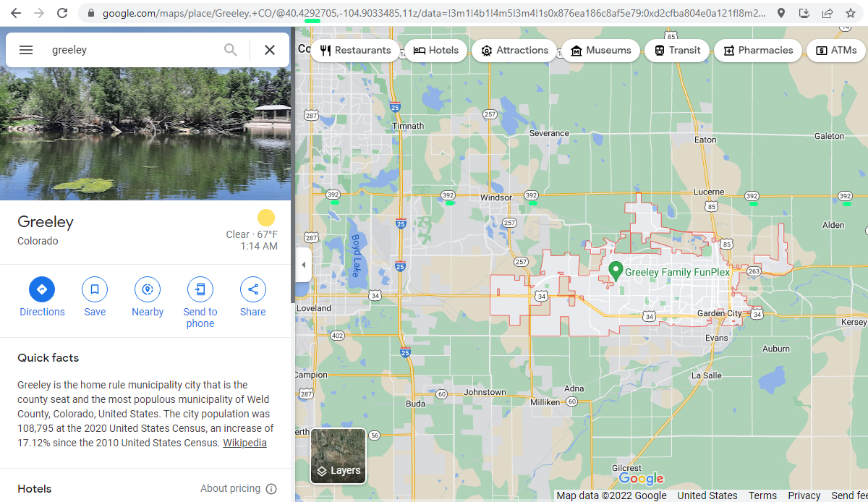Clear the greeley search with X
This screenshot has width=868, height=502.
point(270,50)
